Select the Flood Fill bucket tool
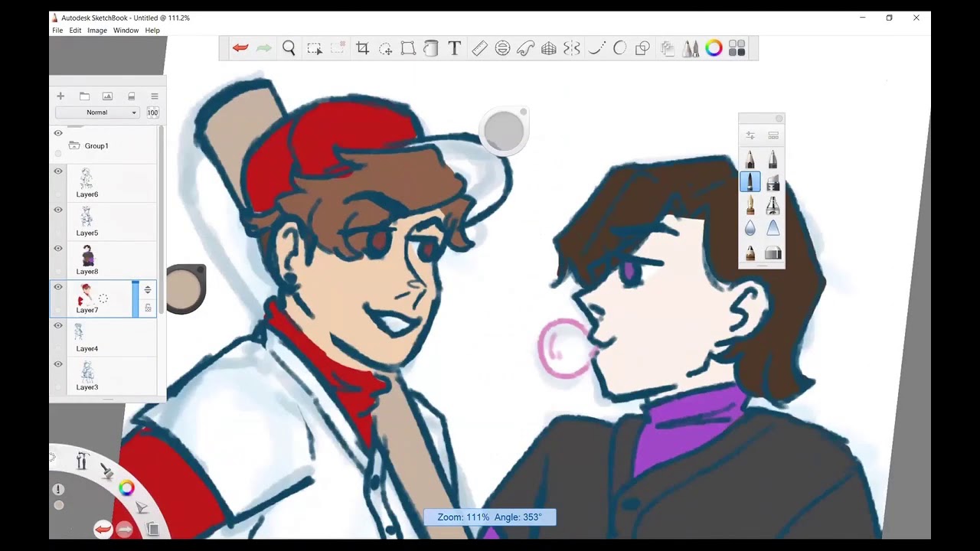The image size is (980, 551). [431, 48]
